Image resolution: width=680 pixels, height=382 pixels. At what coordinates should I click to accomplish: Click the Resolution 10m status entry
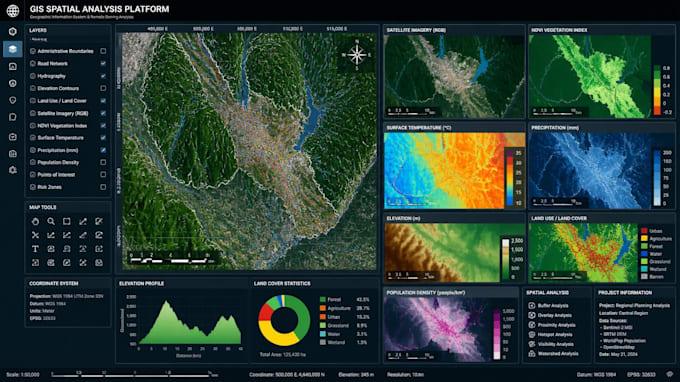pos(405,375)
